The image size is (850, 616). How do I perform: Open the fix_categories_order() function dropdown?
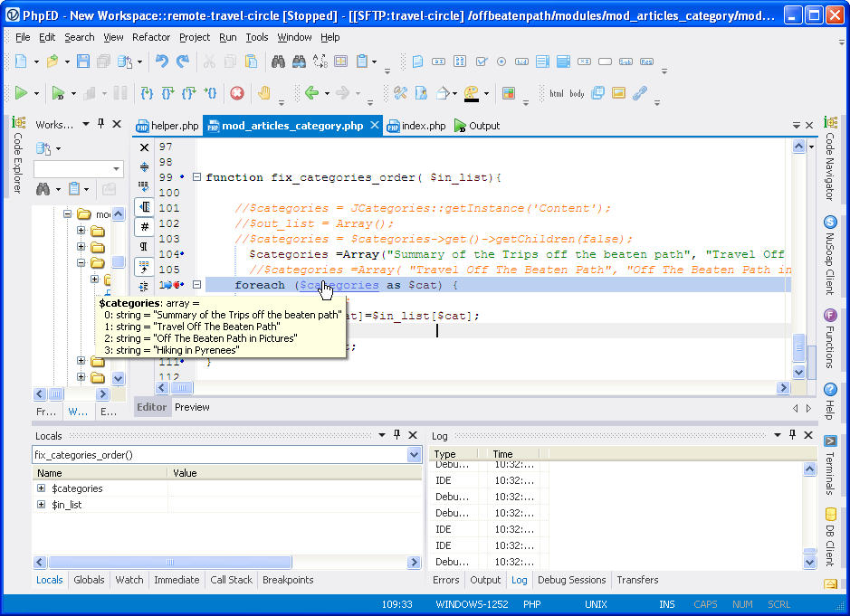(414, 455)
